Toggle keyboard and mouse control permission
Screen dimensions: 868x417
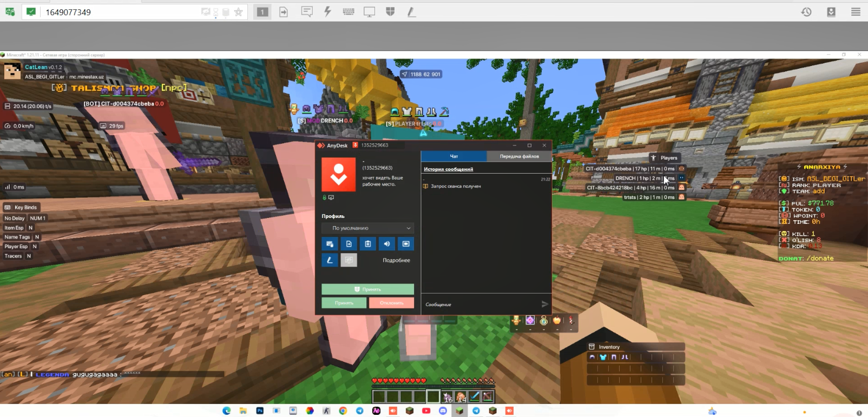330,244
